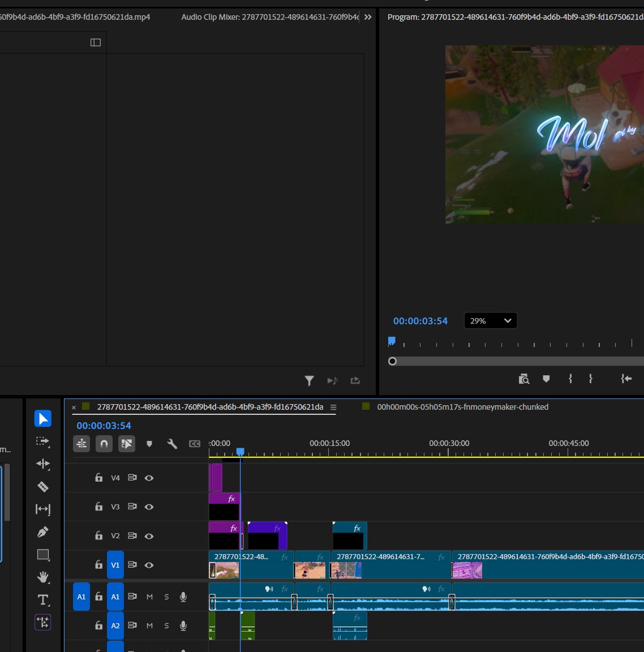Click timeline playhead marker on ruler
This screenshot has width=644, height=652.
click(x=241, y=452)
